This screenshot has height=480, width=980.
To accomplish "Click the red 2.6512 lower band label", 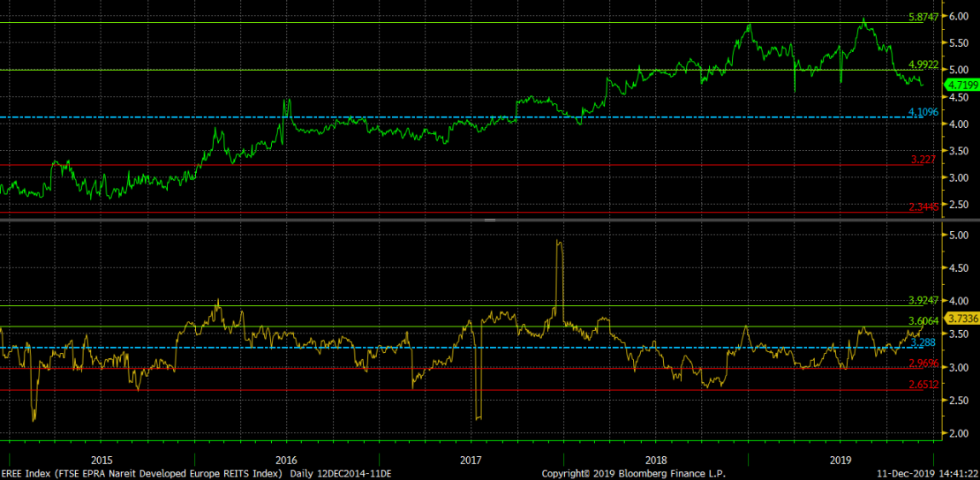I will 924,385.
